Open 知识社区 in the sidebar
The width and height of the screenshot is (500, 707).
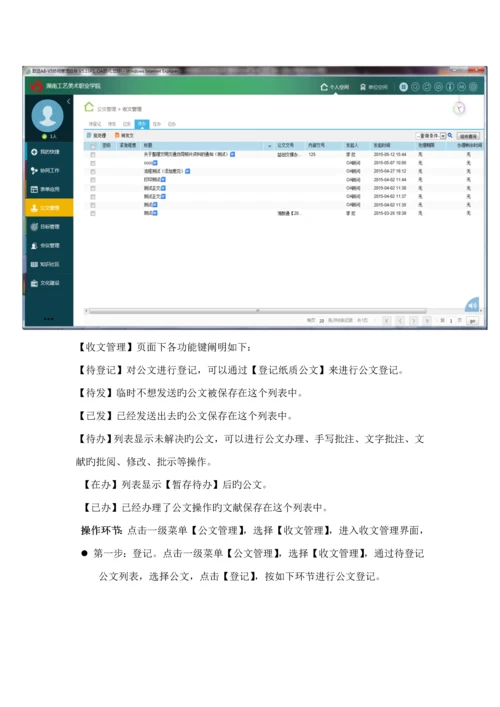pyautogui.click(x=49, y=264)
